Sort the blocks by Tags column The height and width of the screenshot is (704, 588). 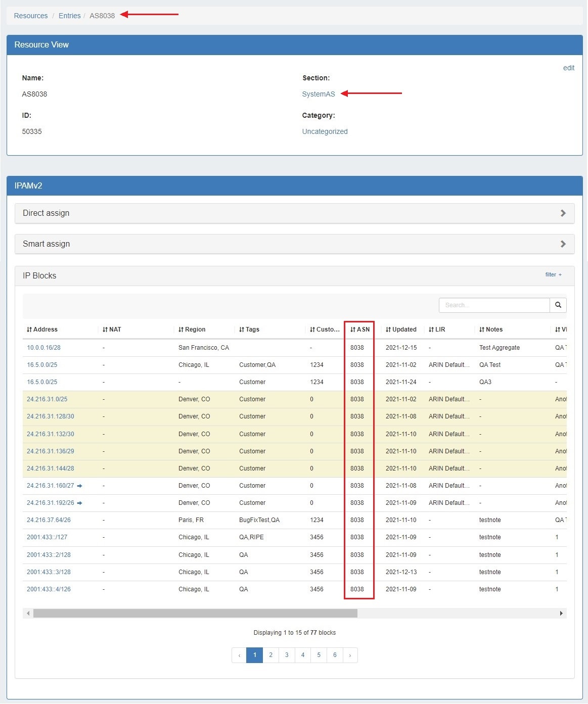pyautogui.click(x=249, y=330)
